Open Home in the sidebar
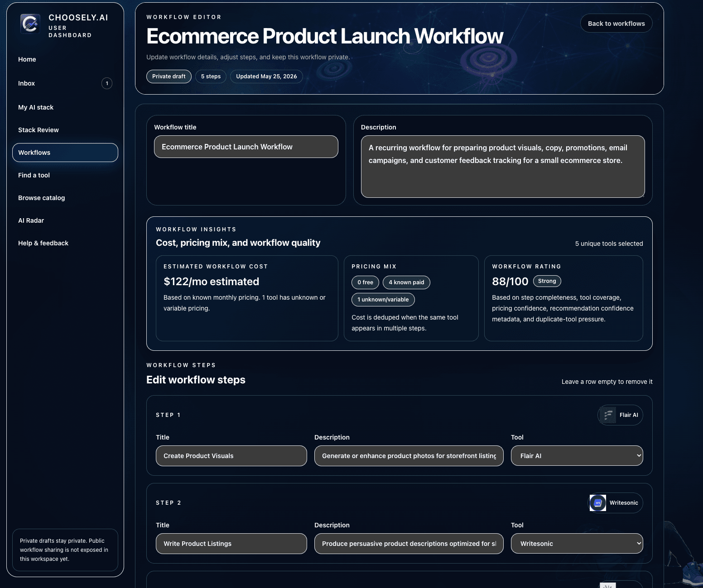The width and height of the screenshot is (703, 588). pos(65,59)
